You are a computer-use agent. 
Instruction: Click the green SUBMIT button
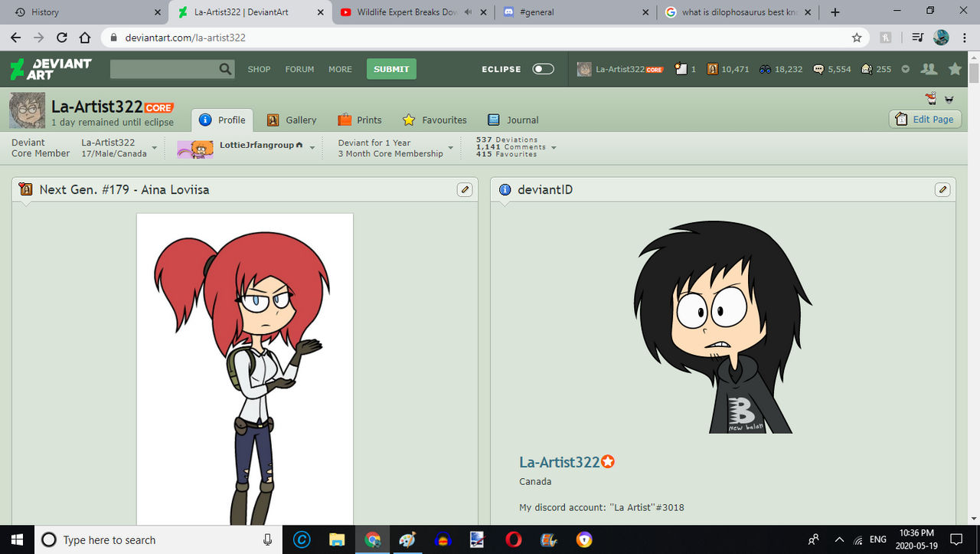coord(391,69)
